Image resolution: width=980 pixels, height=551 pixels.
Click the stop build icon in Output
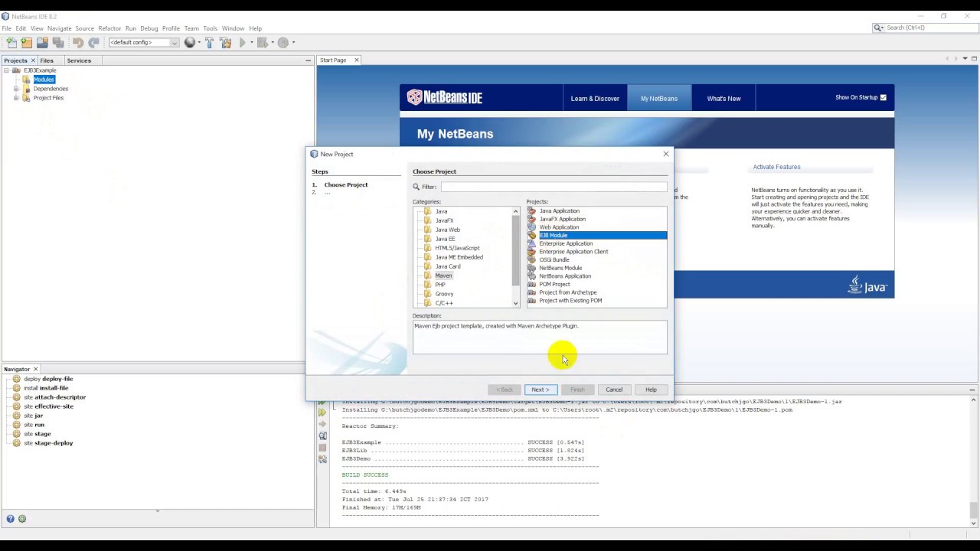[322, 448]
